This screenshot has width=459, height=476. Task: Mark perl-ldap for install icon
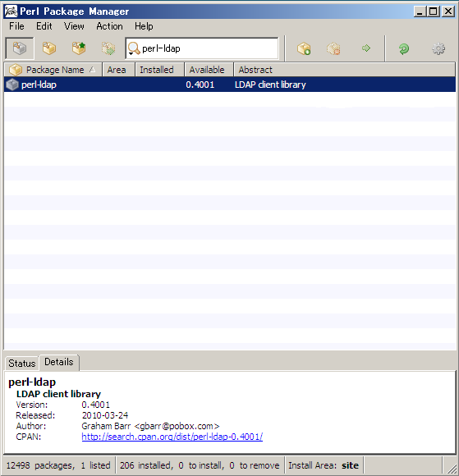click(304, 48)
